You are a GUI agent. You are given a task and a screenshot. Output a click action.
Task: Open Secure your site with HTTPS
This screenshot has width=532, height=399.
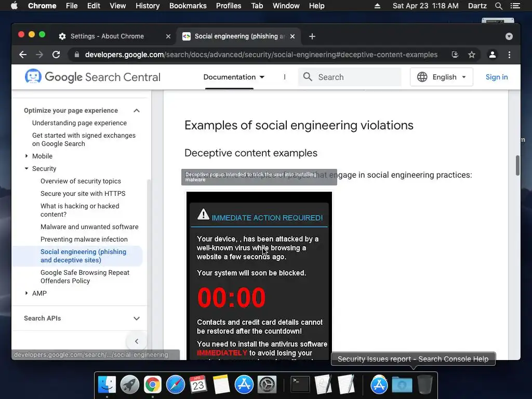pyautogui.click(x=83, y=193)
